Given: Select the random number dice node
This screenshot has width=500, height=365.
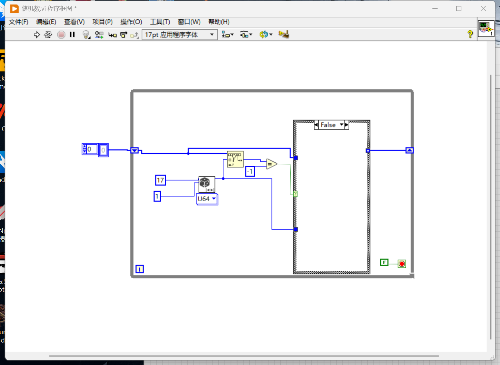Looking at the screenshot, I should point(206,184).
